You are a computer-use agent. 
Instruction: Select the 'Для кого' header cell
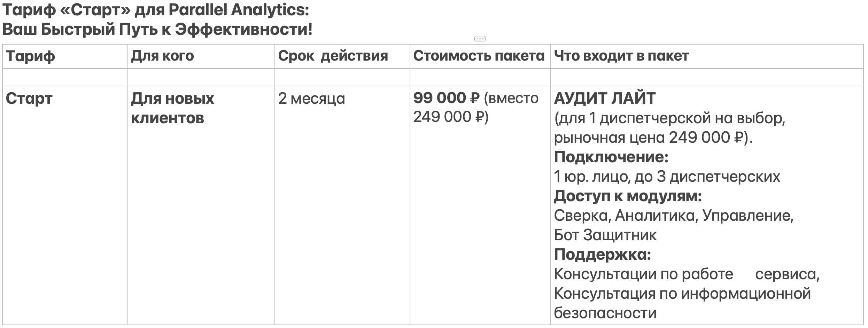point(201,56)
